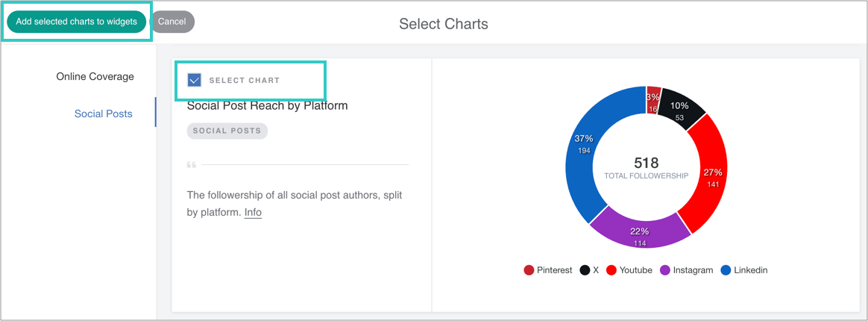Toggle the X legend black dot
Image resolution: width=868 pixels, height=321 pixels.
(x=585, y=270)
